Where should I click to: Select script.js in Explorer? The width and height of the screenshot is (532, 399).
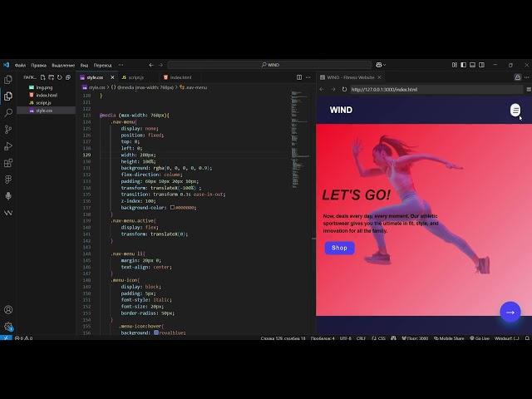[x=47, y=103]
